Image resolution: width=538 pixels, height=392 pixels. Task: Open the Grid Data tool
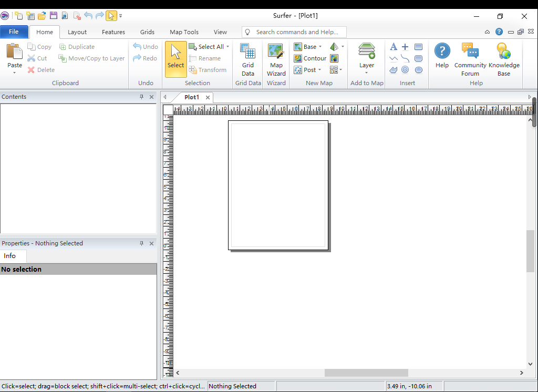tap(248, 59)
